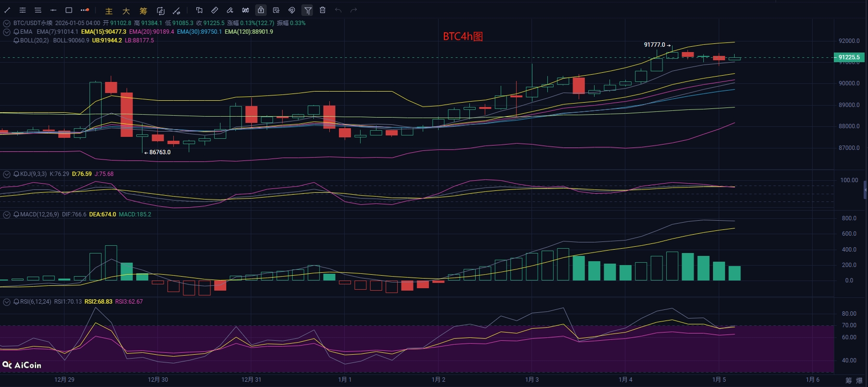The width and height of the screenshot is (868, 387).
Task: Select the horizontal line drawing tool
Action: [x=53, y=10]
